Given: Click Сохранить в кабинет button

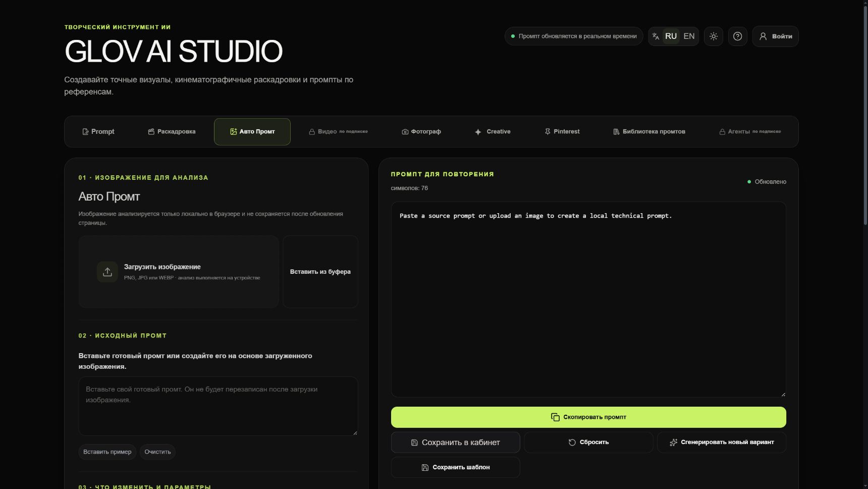Looking at the screenshot, I should coord(455,443).
